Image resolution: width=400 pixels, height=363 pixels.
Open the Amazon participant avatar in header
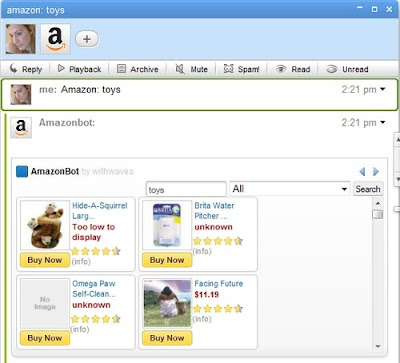[55, 39]
